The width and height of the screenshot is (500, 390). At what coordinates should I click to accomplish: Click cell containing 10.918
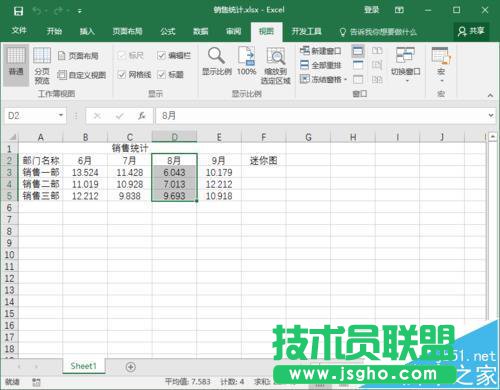219,196
